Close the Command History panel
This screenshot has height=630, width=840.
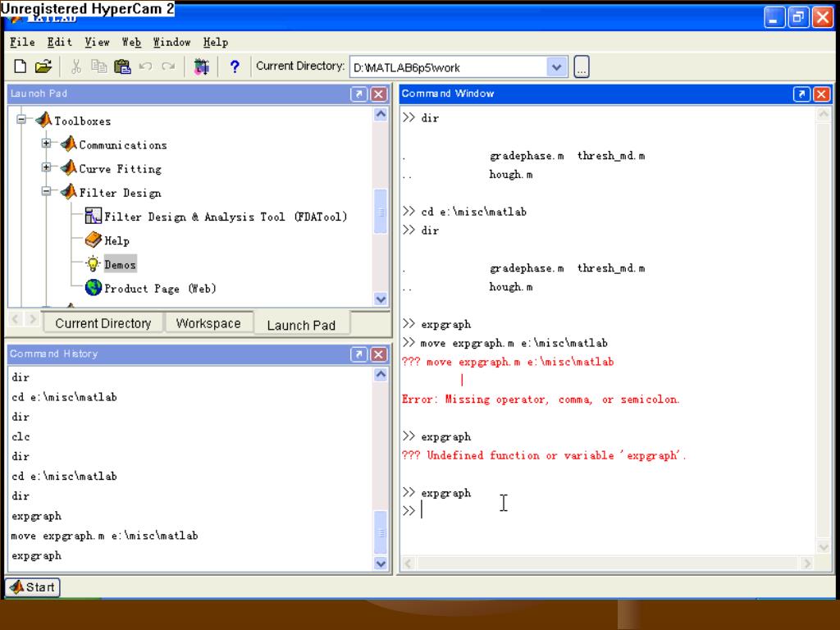379,354
